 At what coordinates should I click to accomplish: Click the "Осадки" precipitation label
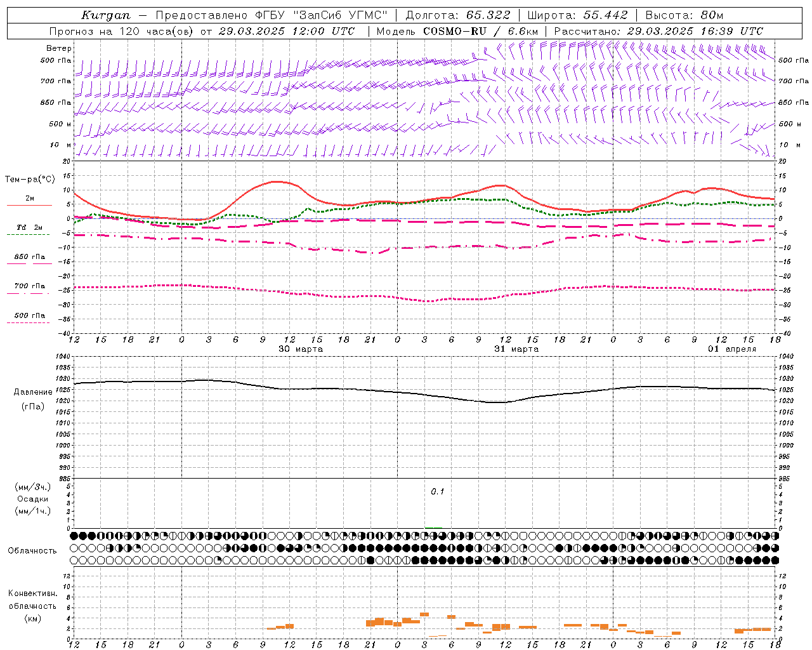click(x=33, y=499)
